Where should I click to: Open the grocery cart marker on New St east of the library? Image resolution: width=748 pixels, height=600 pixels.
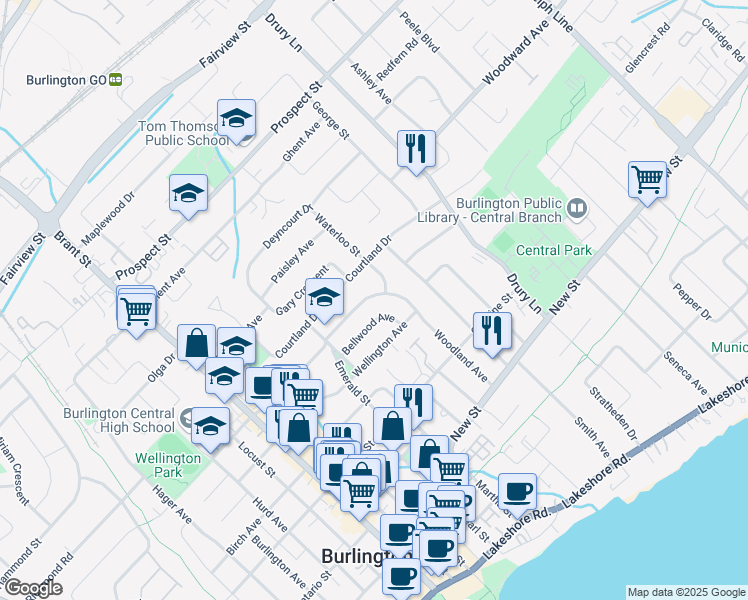click(x=647, y=182)
